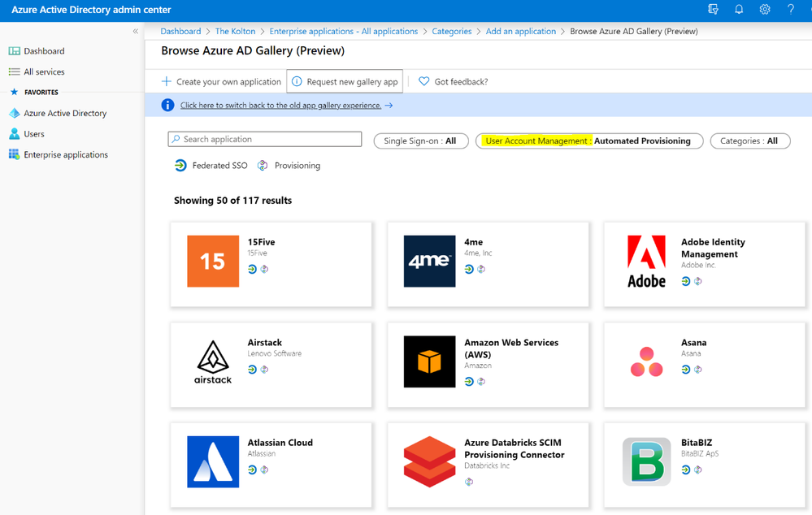Image resolution: width=812 pixels, height=515 pixels.
Task: Open the directory and subscription filter icon
Action: click(713, 10)
